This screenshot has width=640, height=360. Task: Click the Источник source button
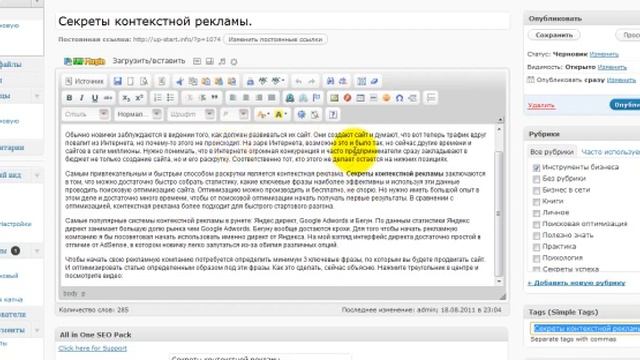[84, 81]
